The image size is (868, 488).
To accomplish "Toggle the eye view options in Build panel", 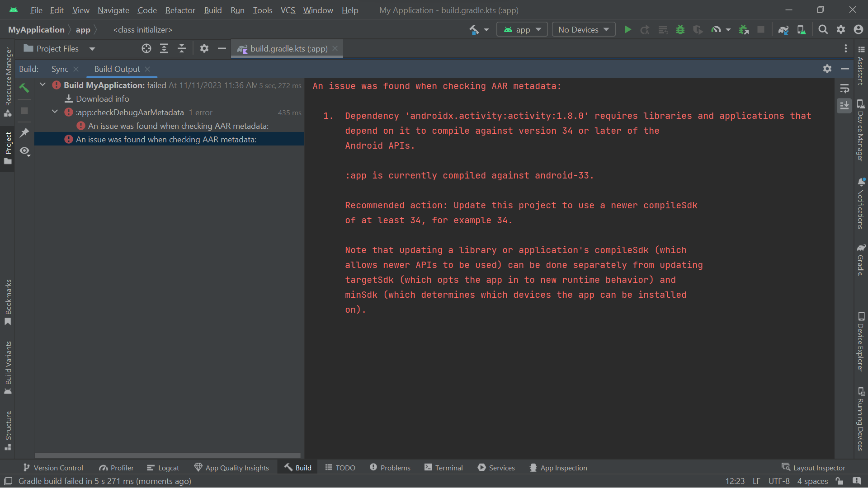I will [24, 151].
